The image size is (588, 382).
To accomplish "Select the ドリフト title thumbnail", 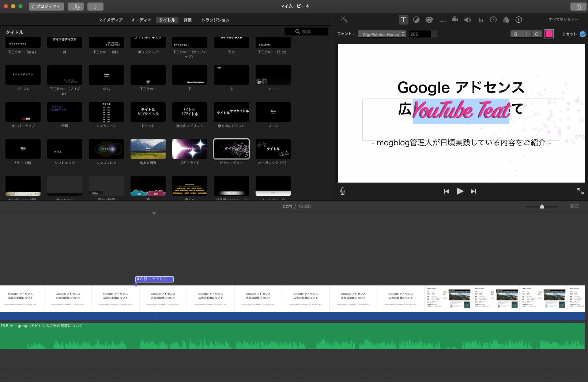I will [x=148, y=112].
